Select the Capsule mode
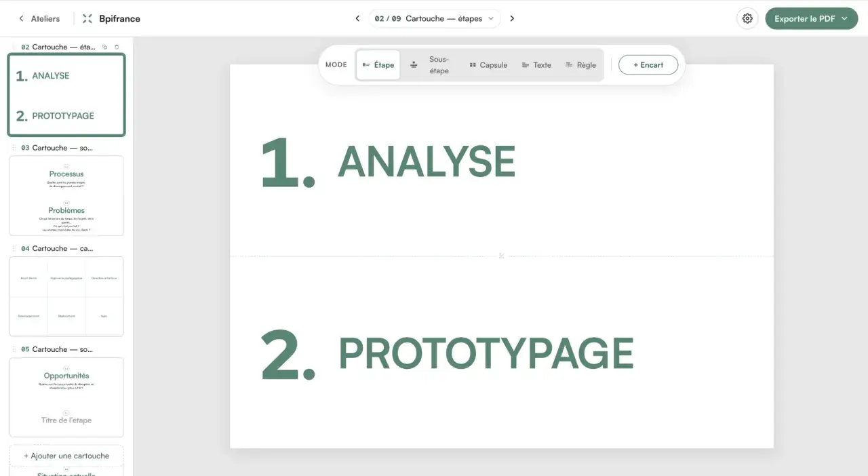This screenshot has width=868, height=476. point(488,65)
